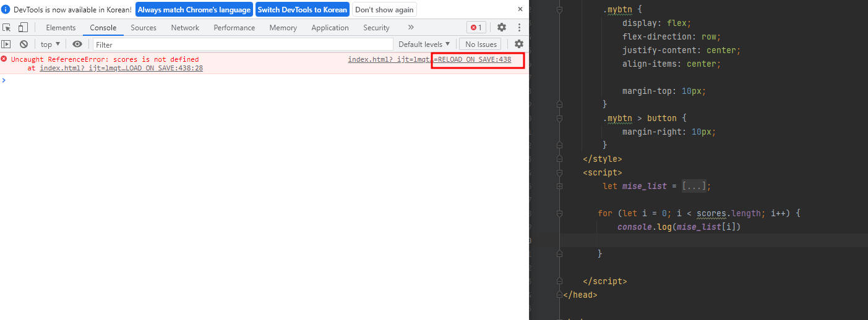Click Switch DevTools to Korean button
Viewport: 868px width, 320px height.
click(303, 9)
